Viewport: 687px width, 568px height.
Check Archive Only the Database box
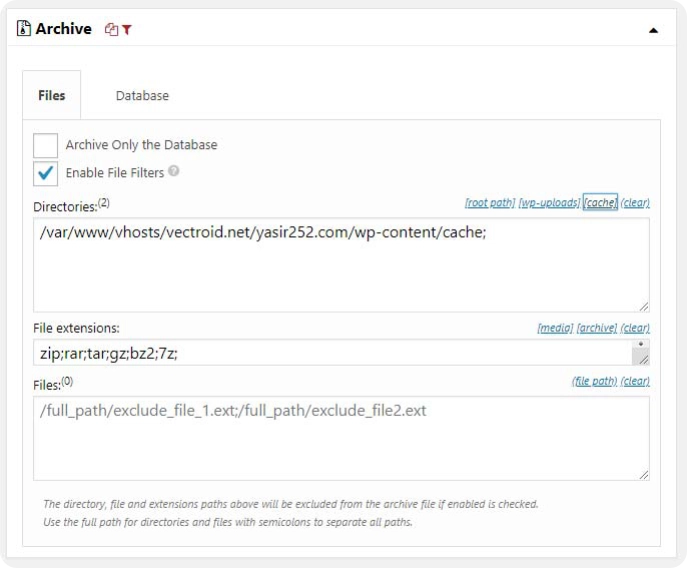pos(46,145)
